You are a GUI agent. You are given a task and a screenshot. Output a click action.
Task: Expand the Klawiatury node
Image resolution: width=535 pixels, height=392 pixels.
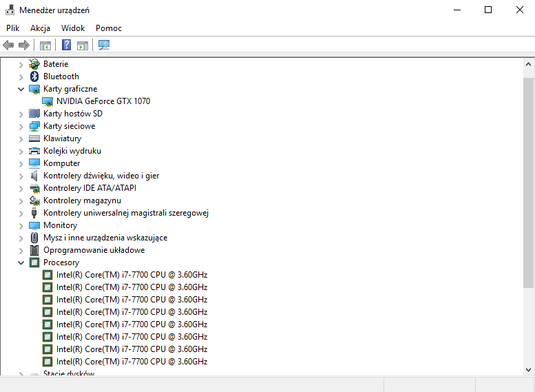(x=21, y=139)
